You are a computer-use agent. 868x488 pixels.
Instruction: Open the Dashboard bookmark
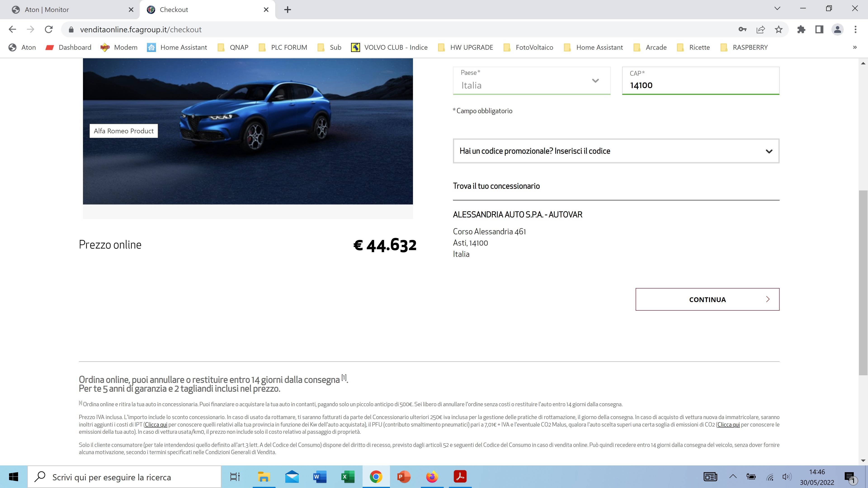(68, 47)
